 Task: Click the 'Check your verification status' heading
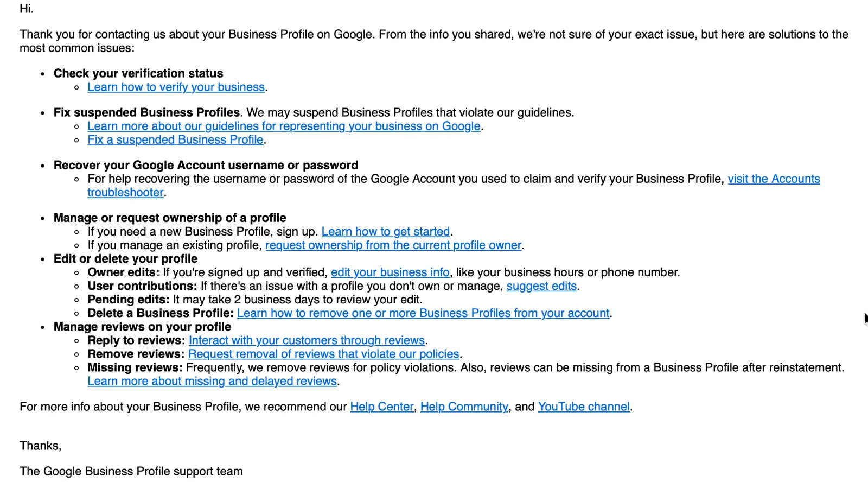[138, 73]
